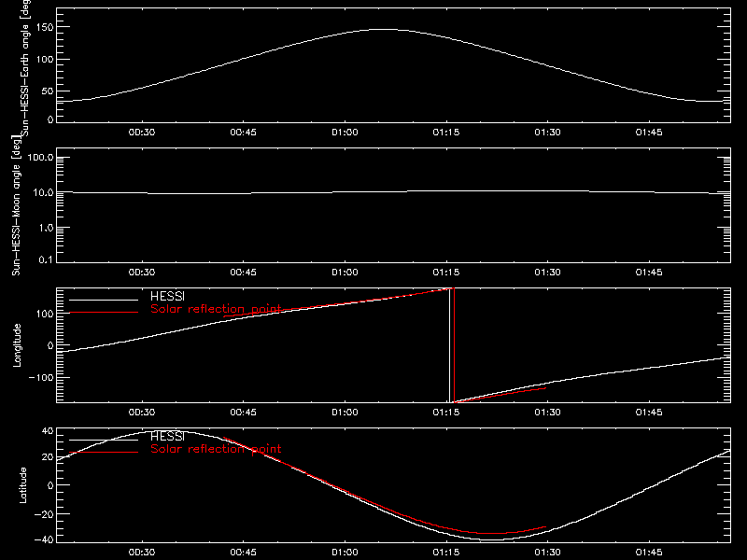Click 01:30 time label below Latitude plot
This screenshot has height=560, width=747.
tap(548, 553)
